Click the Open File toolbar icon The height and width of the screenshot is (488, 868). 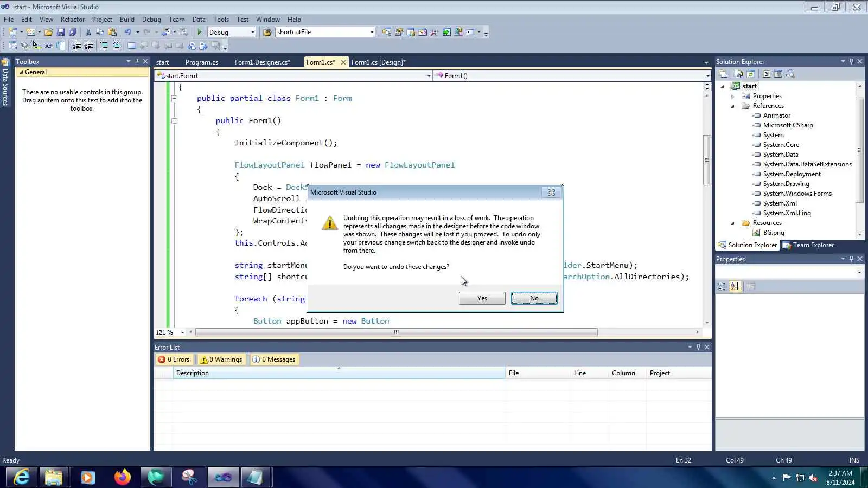pos(49,32)
